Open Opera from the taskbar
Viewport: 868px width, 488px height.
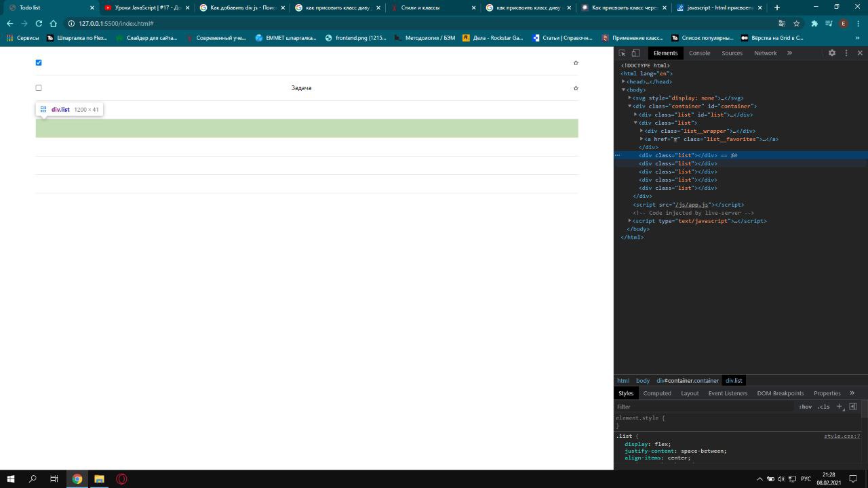(x=121, y=479)
